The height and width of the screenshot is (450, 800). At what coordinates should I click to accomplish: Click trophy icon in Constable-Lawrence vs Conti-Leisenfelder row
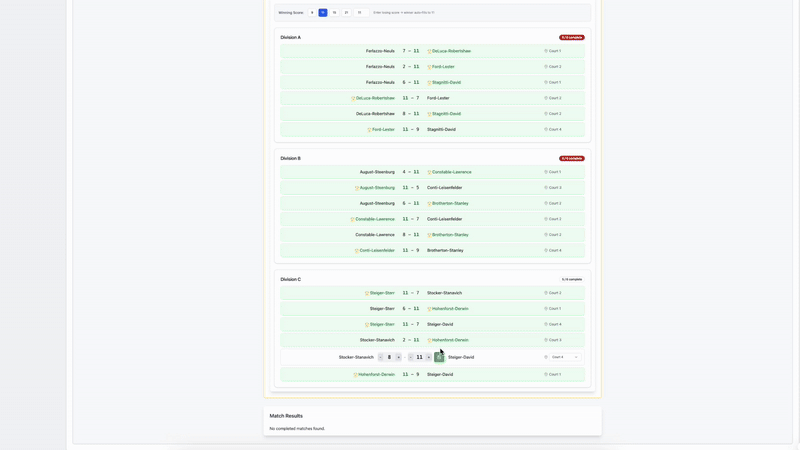coord(353,219)
